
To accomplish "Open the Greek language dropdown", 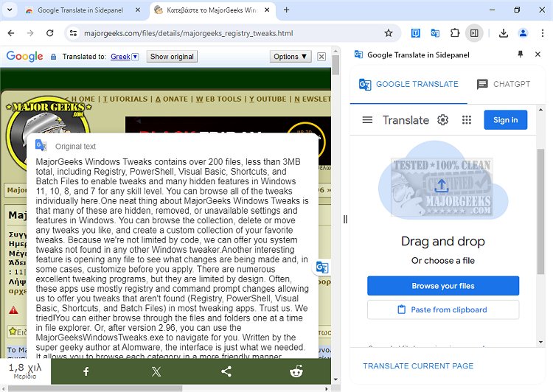I will click(125, 57).
